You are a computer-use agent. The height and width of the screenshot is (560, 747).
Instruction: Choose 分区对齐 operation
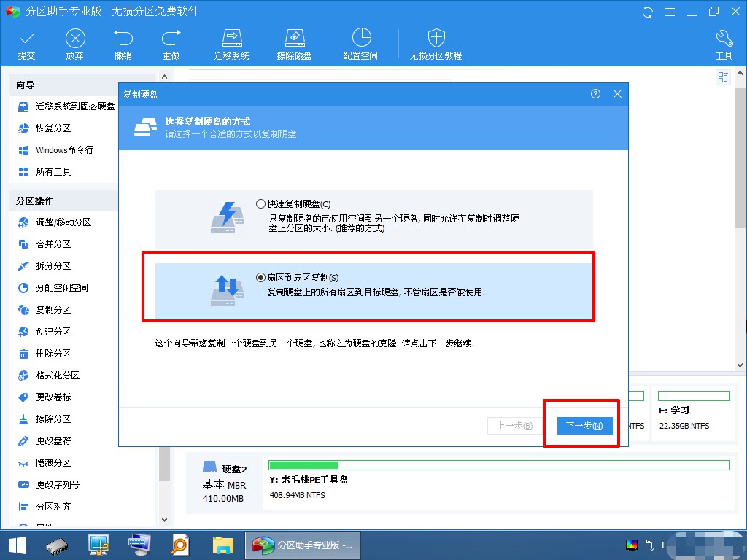tap(44, 507)
